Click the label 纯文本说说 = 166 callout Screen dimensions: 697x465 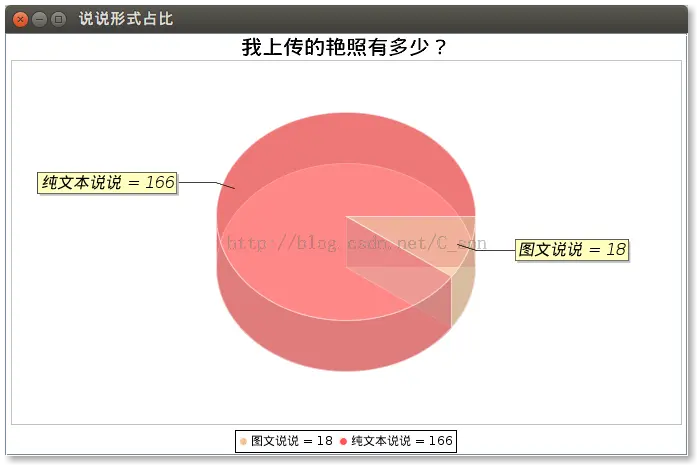pyautogui.click(x=107, y=183)
